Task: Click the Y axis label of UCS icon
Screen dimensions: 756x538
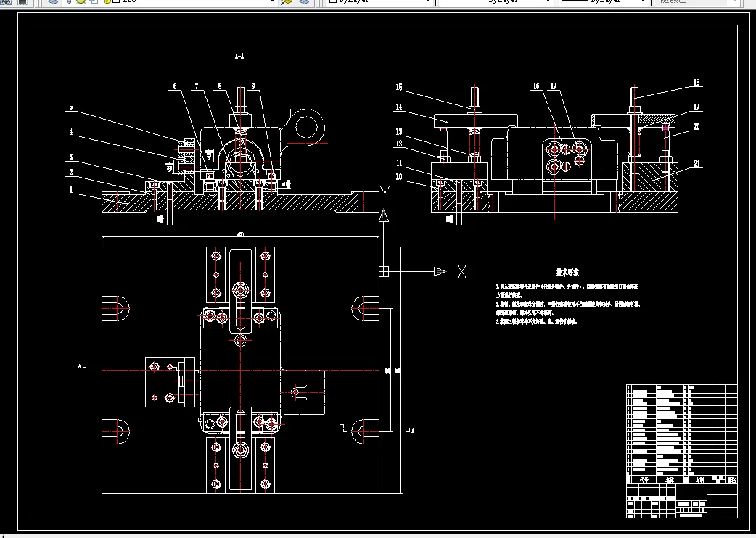Action: click(385, 193)
